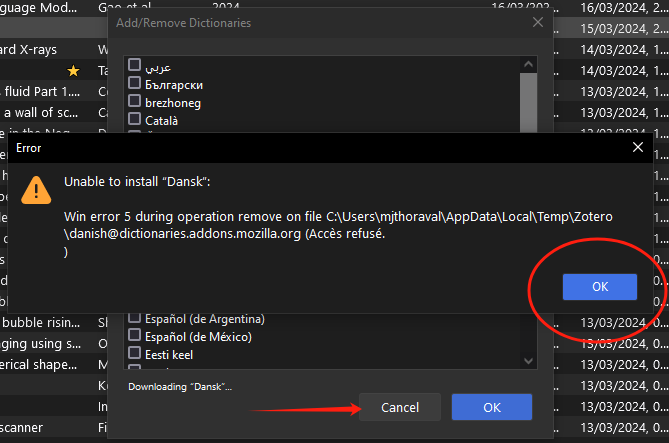Image resolution: width=669 pixels, height=443 pixels.
Task: Click the brezhoneg dictionary label
Action: click(x=173, y=103)
